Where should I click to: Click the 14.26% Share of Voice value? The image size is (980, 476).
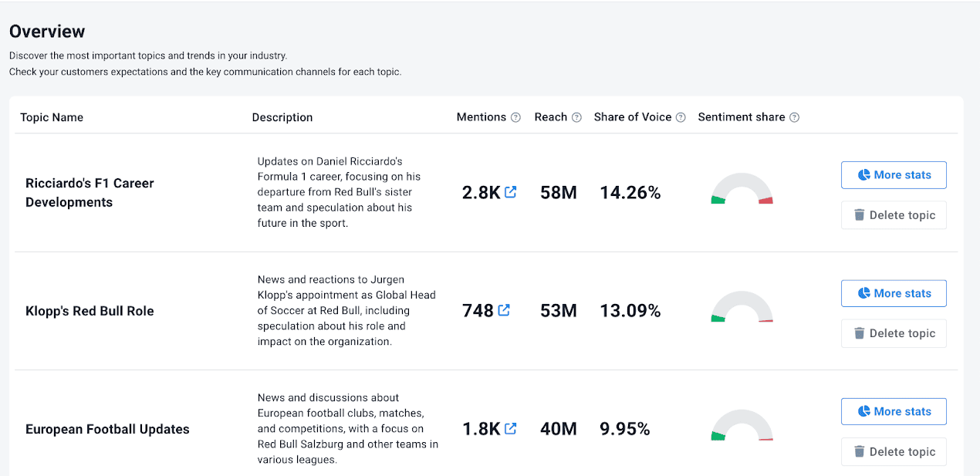630,192
